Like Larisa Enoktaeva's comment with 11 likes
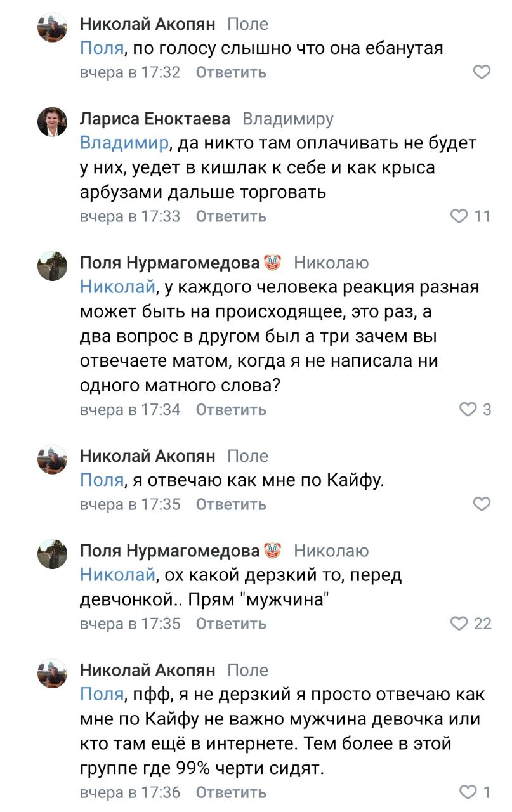Screen dimensions: 512x812 pos(459,216)
